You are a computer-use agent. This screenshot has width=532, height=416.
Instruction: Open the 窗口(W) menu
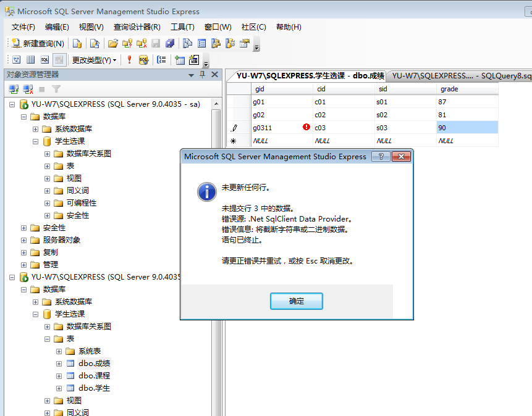tap(218, 27)
